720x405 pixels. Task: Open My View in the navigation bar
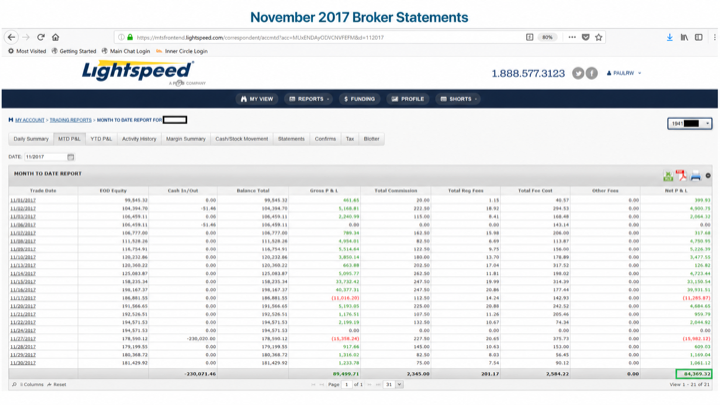257,99
